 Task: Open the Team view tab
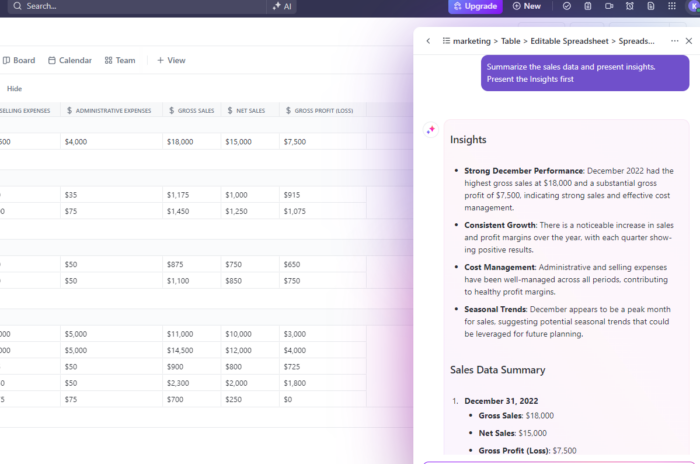pyautogui.click(x=120, y=60)
